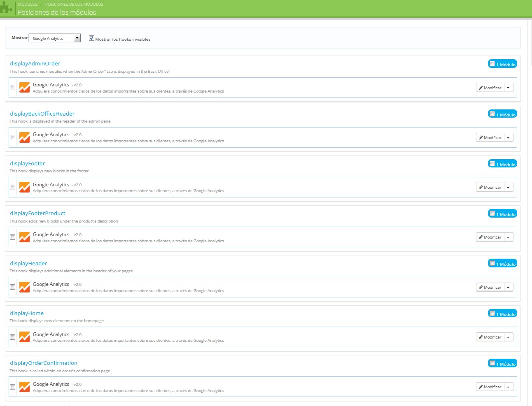Tick the '1 Módulo' badge checkbox for displayBackOfficeHeader
Screen dimensions: 532x406
click(492, 114)
